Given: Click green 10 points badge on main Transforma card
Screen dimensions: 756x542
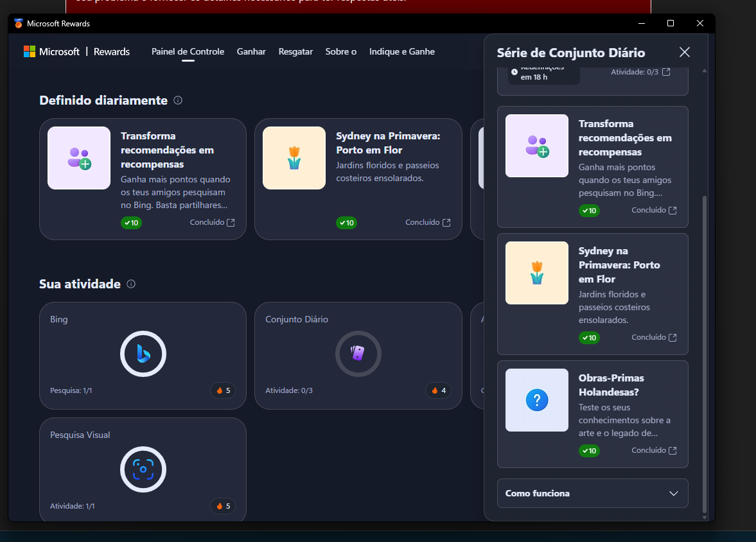Looking at the screenshot, I should (x=131, y=223).
